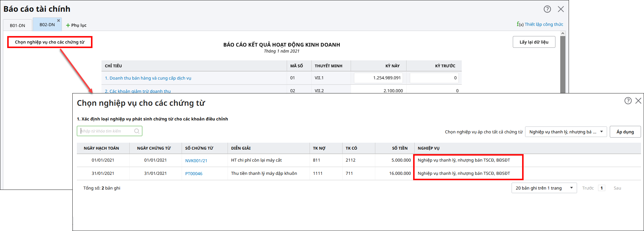Image resolution: width=644 pixels, height=231 pixels.
Task: Click the plus icon to add Phụ lục
Action: click(x=68, y=26)
